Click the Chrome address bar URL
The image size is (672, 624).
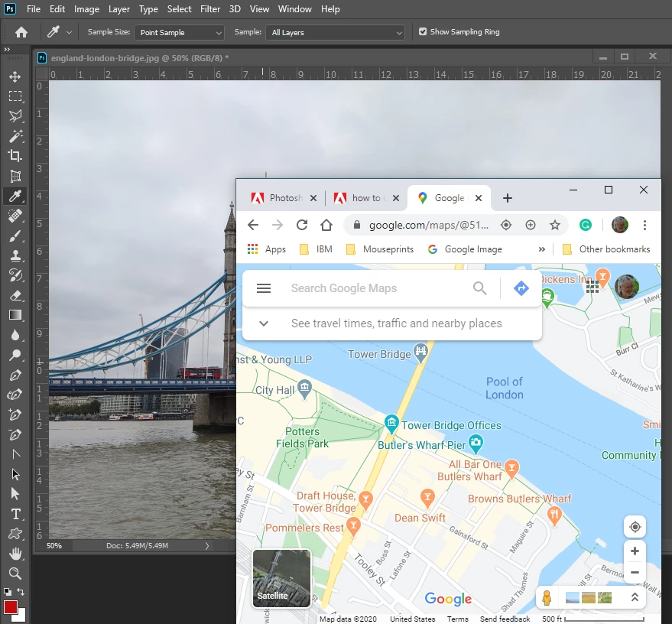(429, 225)
